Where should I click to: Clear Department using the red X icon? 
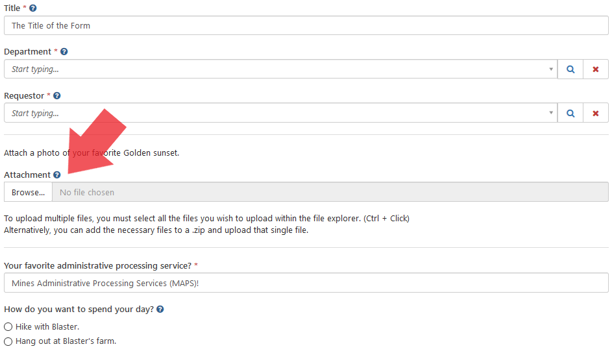[596, 69]
